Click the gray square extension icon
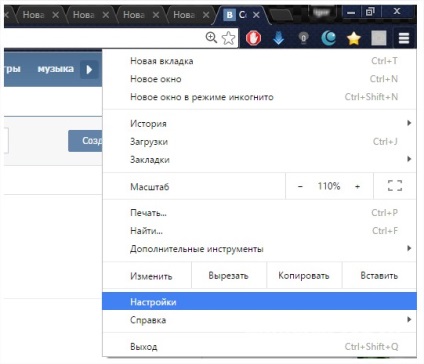424x364 pixels. click(379, 38)
